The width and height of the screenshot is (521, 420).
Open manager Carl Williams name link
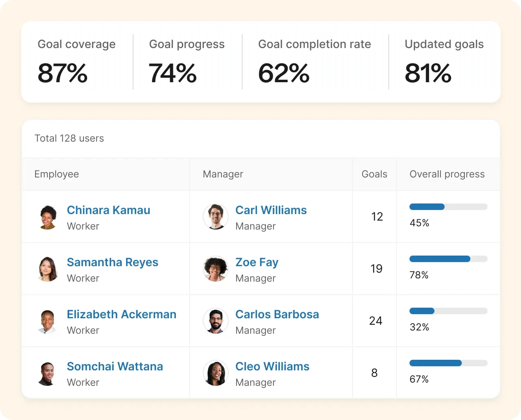click(x=271, y=210)
